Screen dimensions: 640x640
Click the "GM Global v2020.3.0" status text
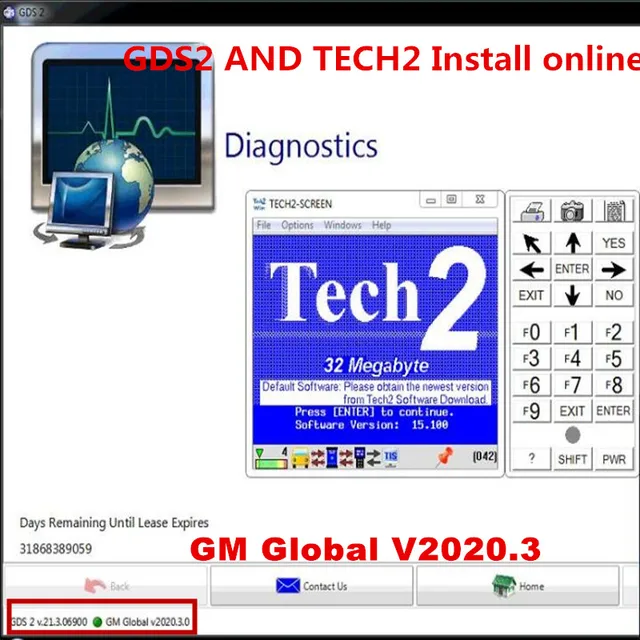(x=147, y=622)
